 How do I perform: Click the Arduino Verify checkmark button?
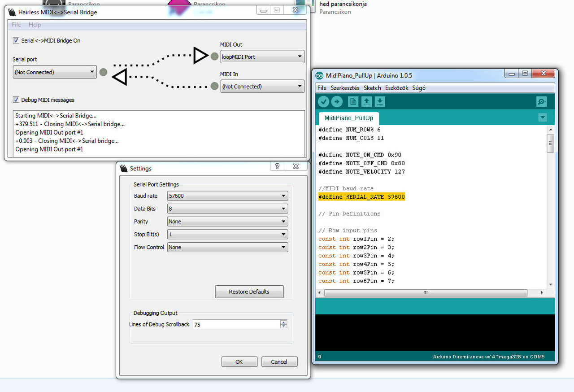[x=323, y=102]
